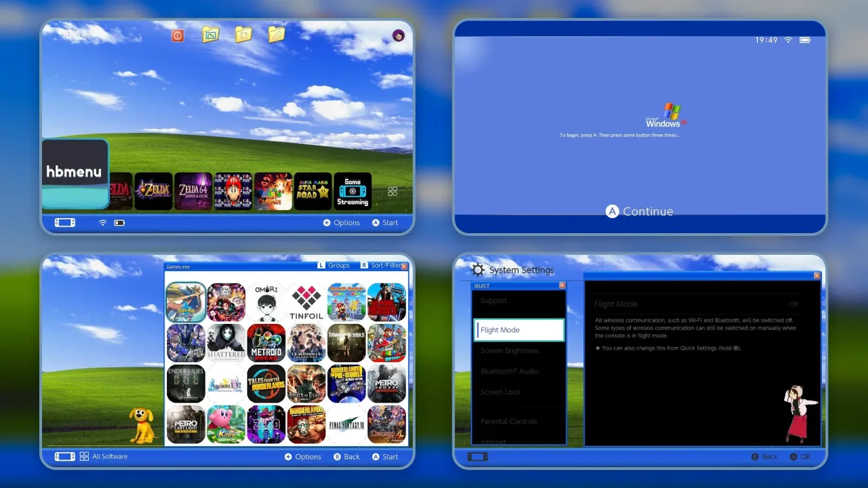Click the red power icon at top
This screenshot has width=868, height=488.
point(178,35)
